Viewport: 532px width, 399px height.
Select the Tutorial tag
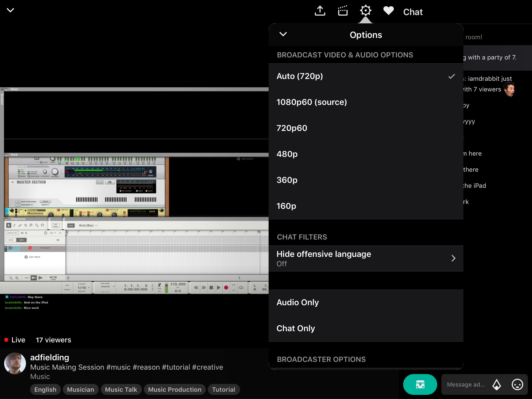pyautogui.click(x=223, y=389)
